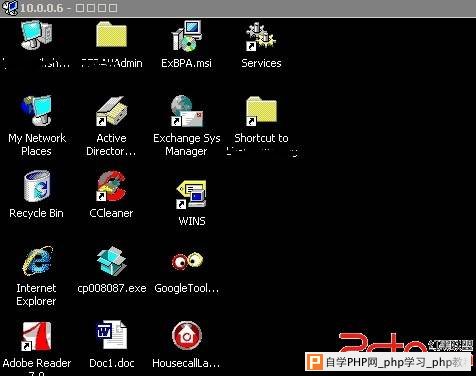Click the 10.0.0.6 remote session title bar

coord(238,8)
